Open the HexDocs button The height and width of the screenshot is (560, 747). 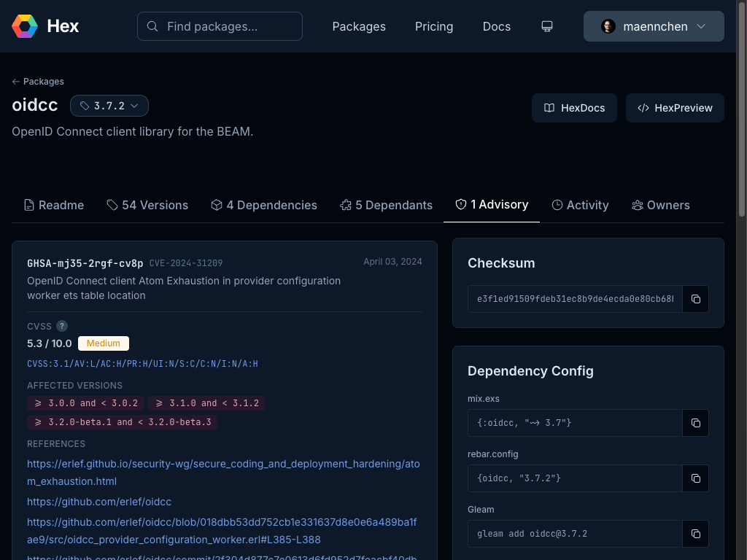coord(574,108)
